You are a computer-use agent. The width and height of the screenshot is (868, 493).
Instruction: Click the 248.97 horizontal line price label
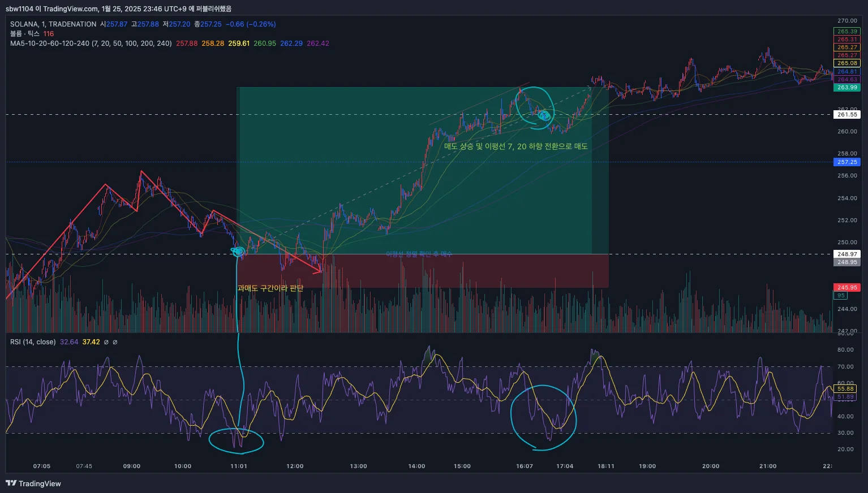[847, 254]
